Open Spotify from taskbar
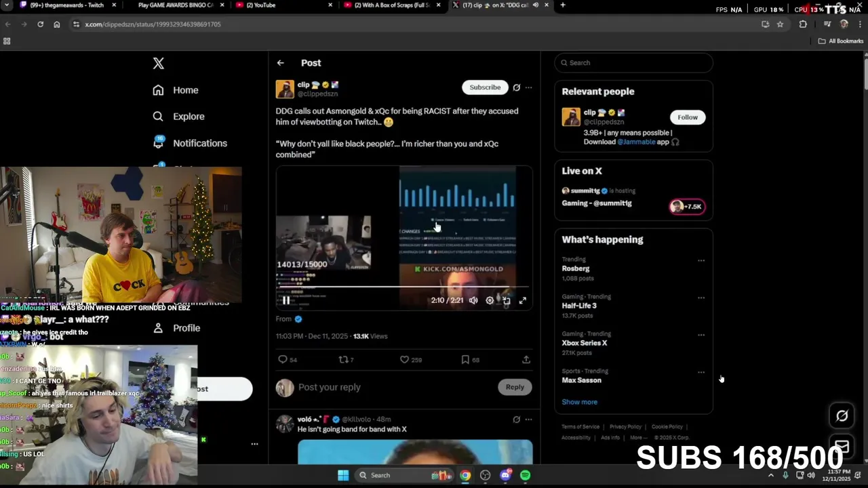Viewport: 868px width, 488px height. point(525,475)
